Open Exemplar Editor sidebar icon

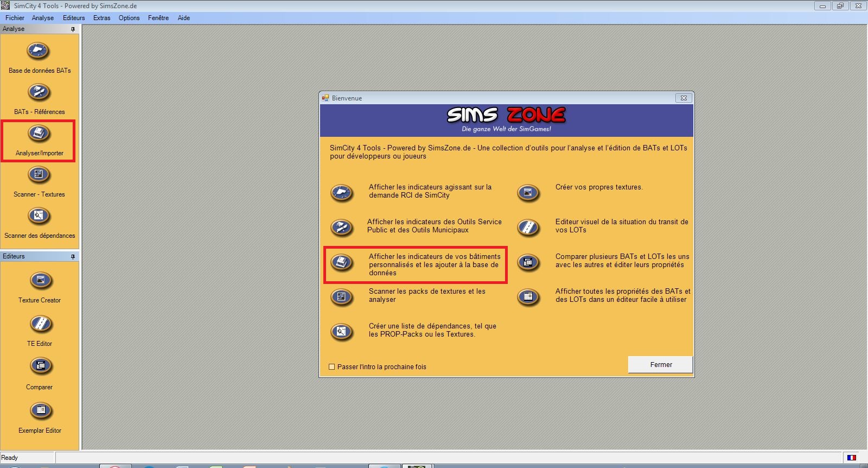(x=41, y=411)
